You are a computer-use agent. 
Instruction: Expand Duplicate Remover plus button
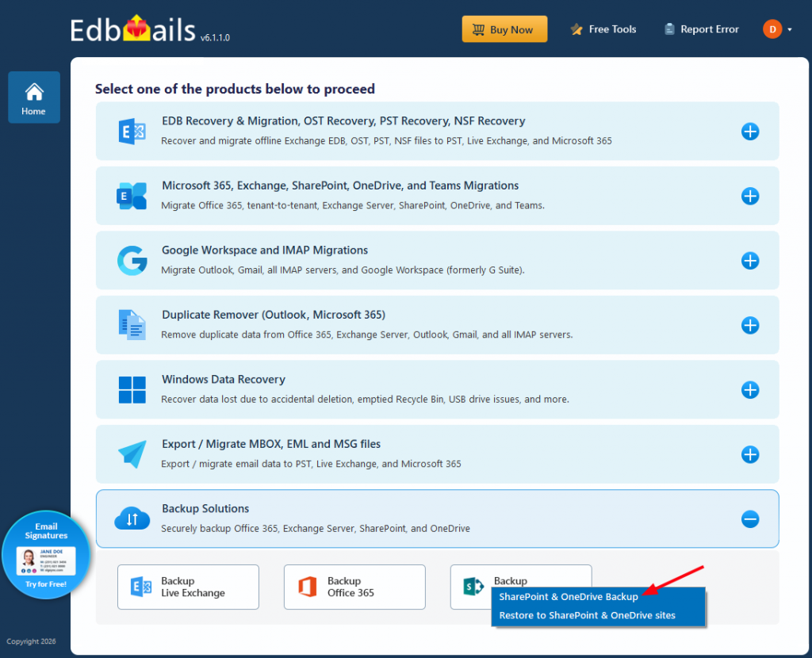click(x=750, y=325)
